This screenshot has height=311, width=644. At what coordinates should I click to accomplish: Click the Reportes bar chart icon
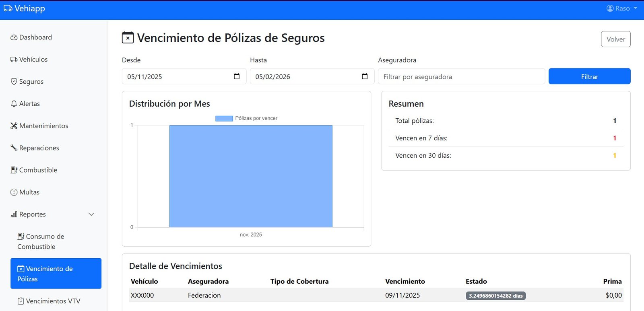click(x=14, y=214)
